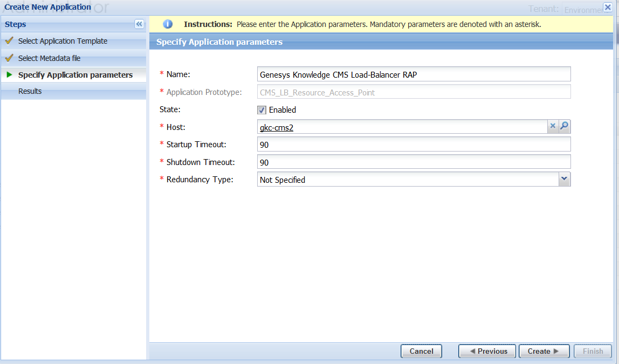Click the green arrow beside Specify Application parameters
This screenshot has height=364, width=619.
[8, 75]
